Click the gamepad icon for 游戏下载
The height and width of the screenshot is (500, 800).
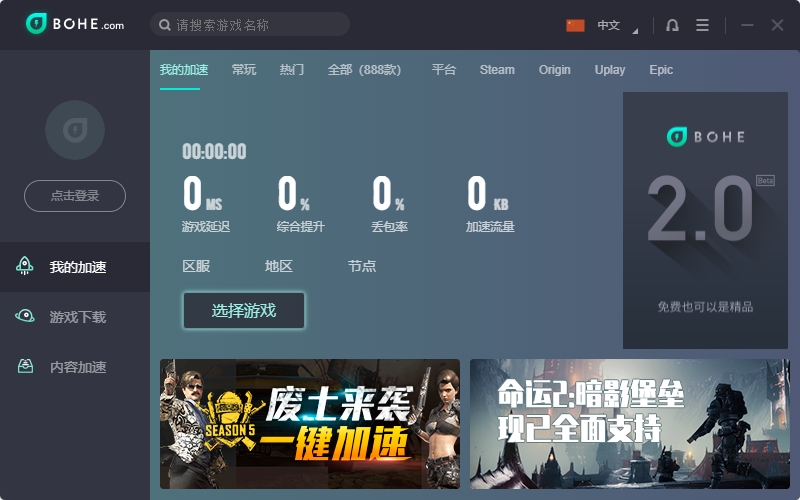tap(25, 316)
